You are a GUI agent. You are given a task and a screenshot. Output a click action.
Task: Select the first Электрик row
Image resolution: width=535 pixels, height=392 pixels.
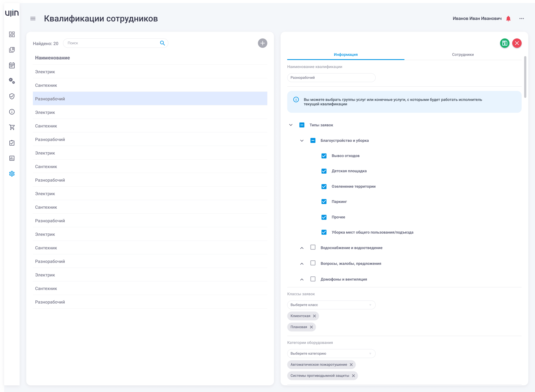(x=150, y=72)
